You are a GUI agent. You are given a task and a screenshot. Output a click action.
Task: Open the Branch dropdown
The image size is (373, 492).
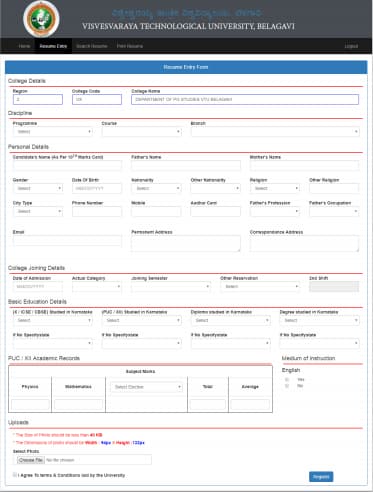275,132
